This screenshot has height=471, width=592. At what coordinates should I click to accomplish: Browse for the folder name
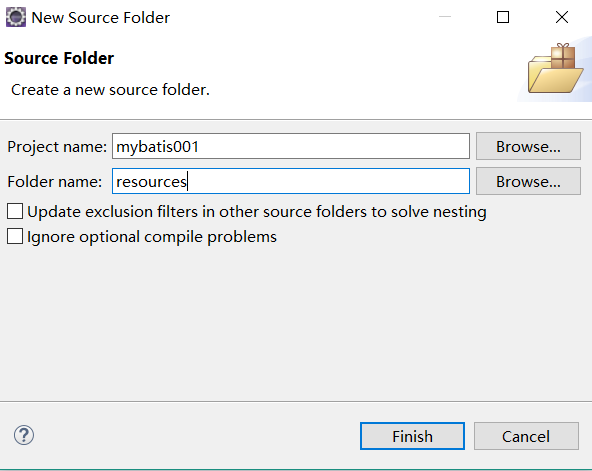point(528,181)
